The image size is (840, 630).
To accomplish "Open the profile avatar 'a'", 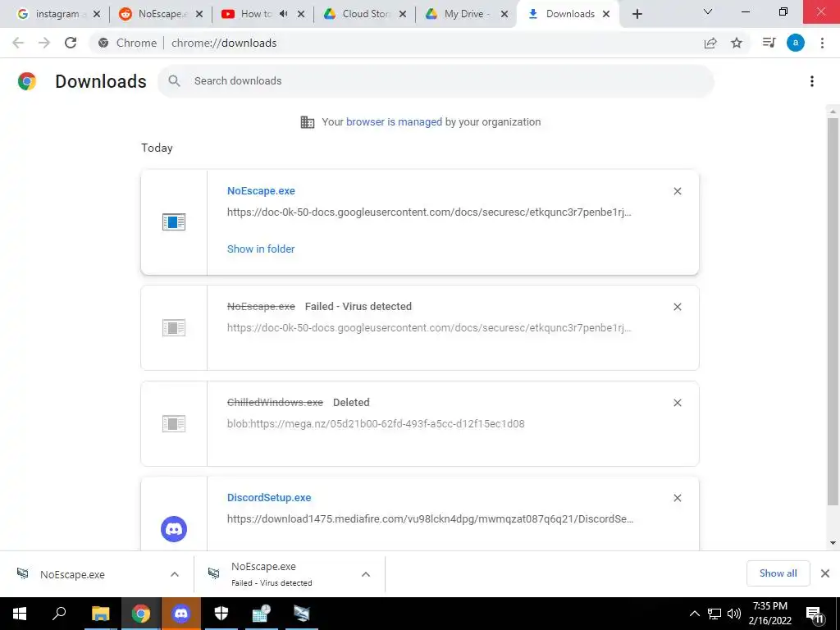I will pos(796,43).
